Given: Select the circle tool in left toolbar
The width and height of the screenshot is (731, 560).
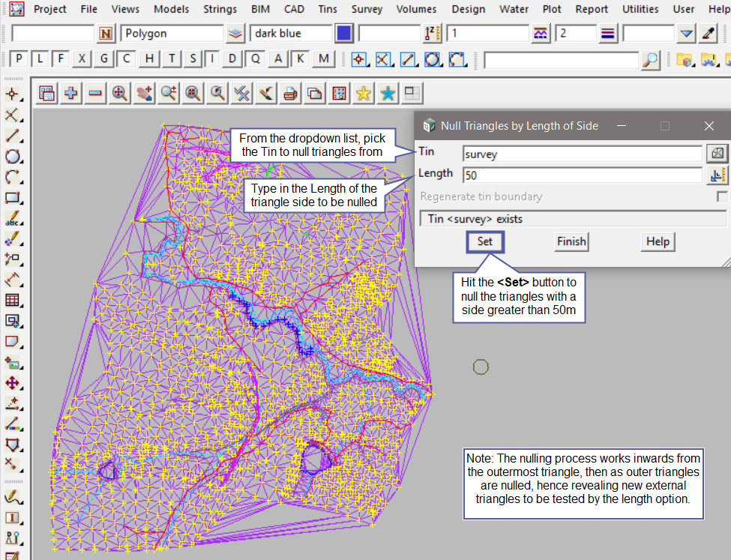Looking at the screenshot, I should [13, 157].
